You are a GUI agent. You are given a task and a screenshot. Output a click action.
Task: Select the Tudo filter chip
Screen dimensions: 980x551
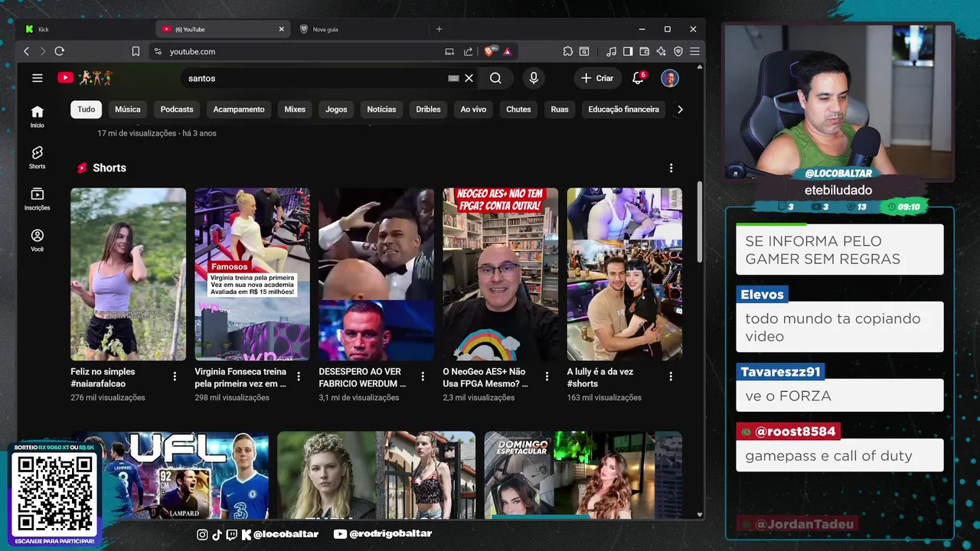tap(87, 109)
